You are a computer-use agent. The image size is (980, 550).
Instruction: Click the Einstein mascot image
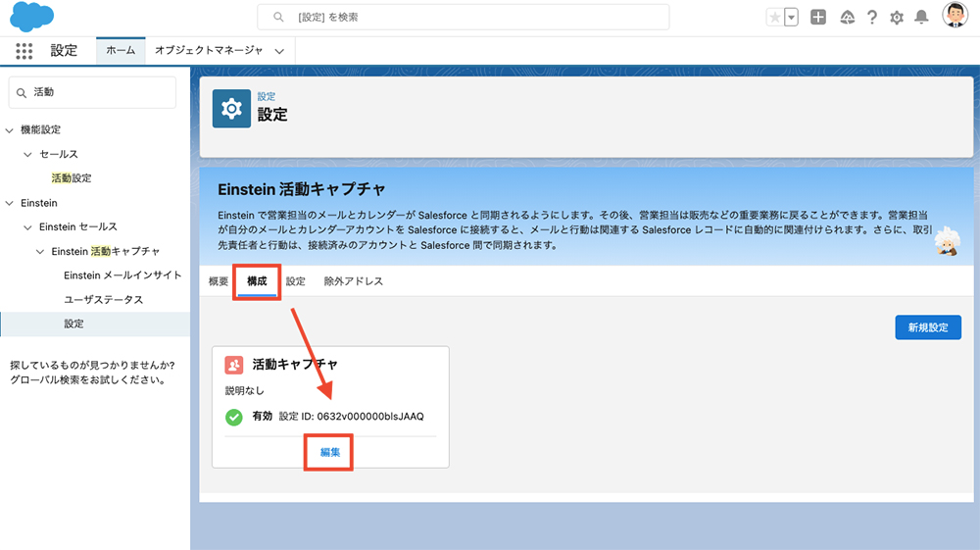948,240
